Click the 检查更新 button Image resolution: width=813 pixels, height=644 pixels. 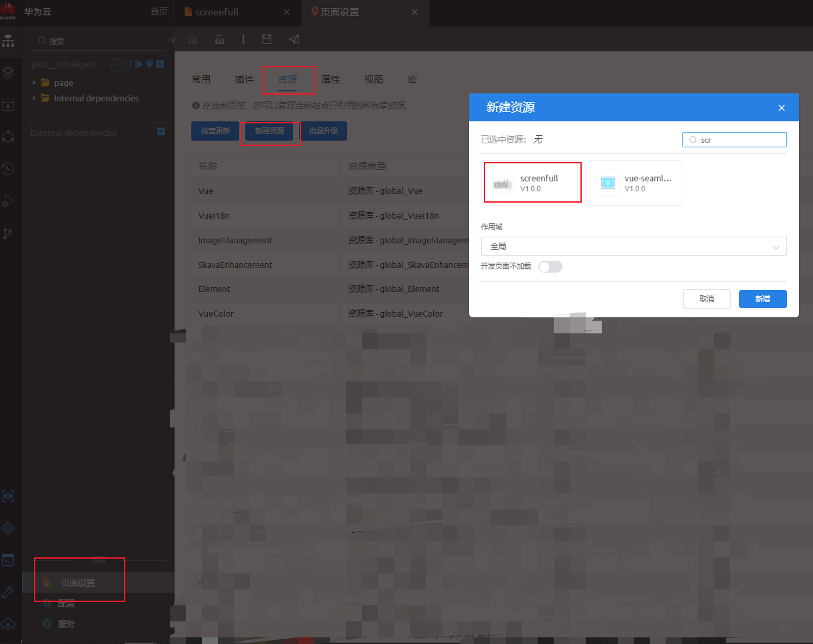click(215, 131)
